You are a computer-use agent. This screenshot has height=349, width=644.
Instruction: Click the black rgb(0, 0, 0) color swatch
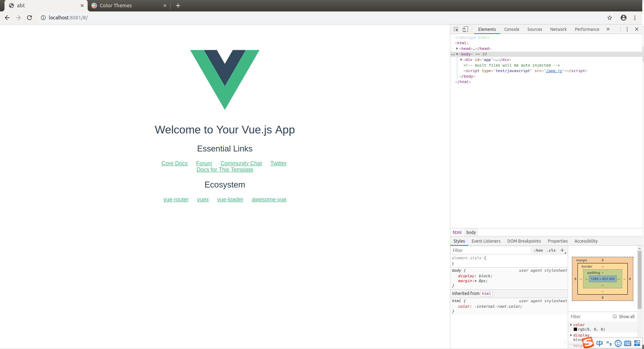point(575,329)
